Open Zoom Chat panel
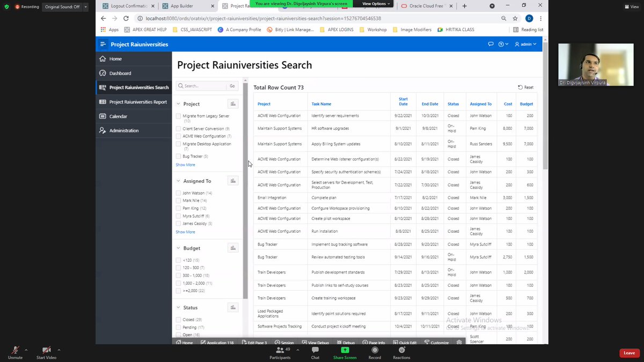 point(315,352)
